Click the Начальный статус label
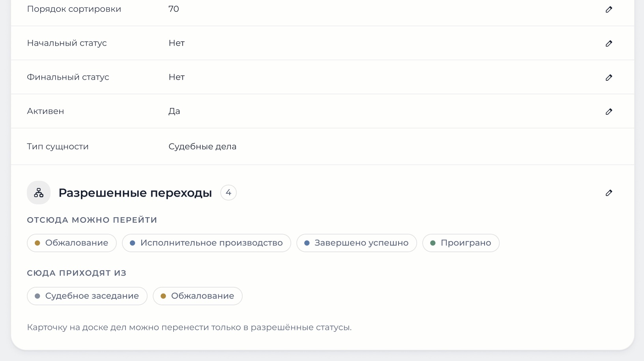 (x=67, y=43)
